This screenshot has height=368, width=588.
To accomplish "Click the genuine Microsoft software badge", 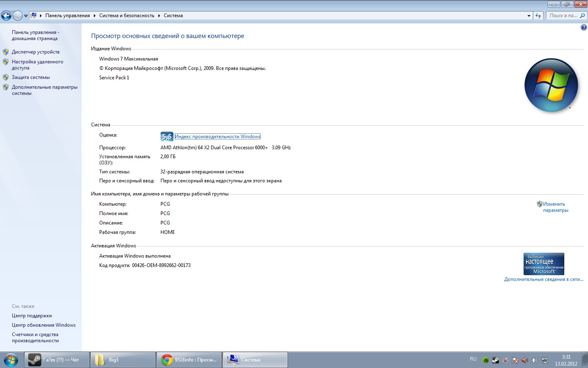I will pyautogui.click(x=544, y=264).
